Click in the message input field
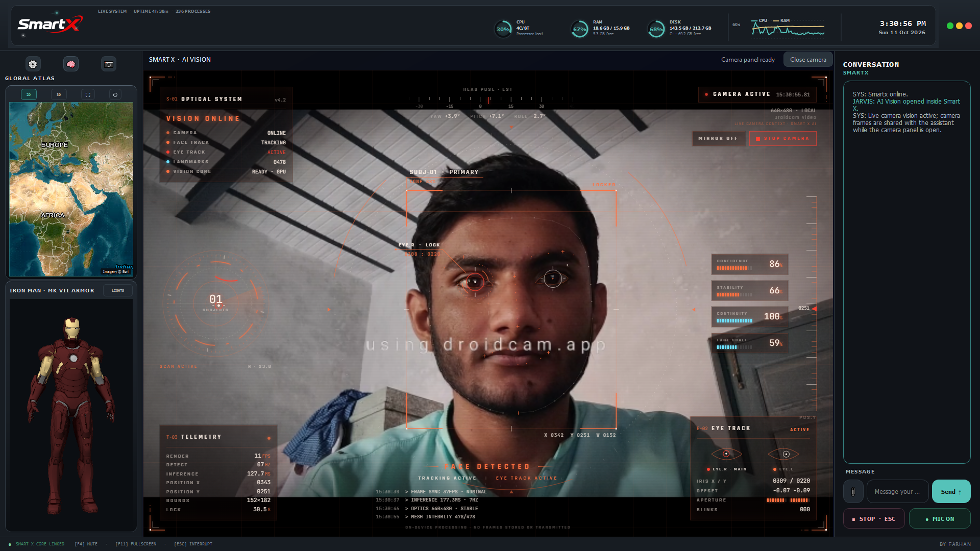980x551 pixels. [x=897, y=492]
